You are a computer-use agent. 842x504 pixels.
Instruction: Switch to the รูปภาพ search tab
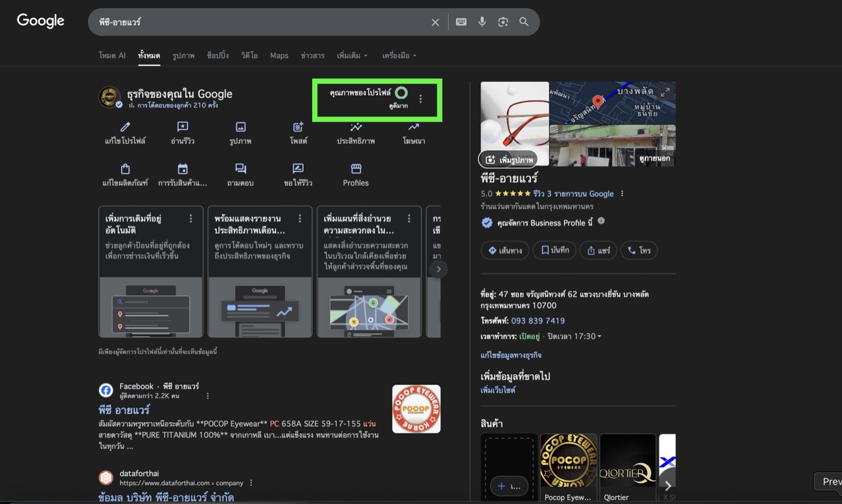click(x=183, y=56)
